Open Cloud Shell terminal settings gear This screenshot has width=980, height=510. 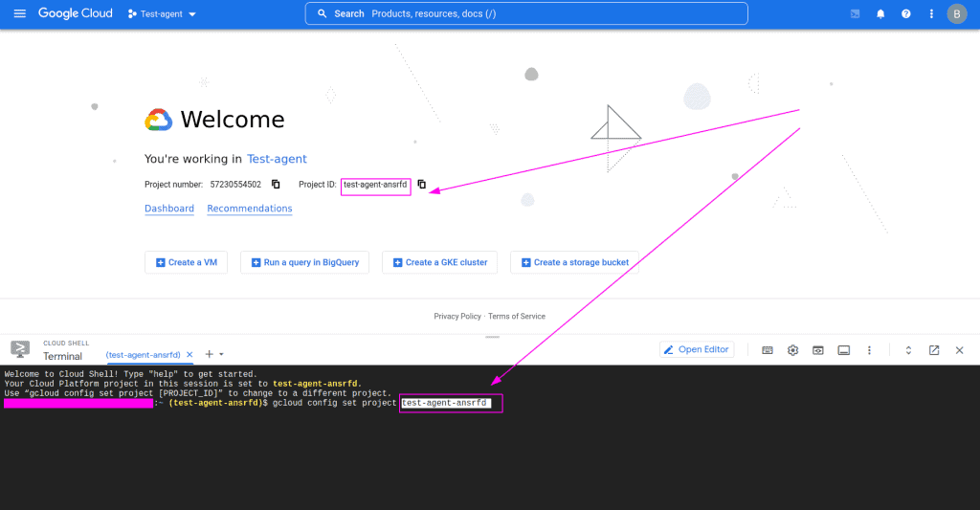[x=793, y=350]
